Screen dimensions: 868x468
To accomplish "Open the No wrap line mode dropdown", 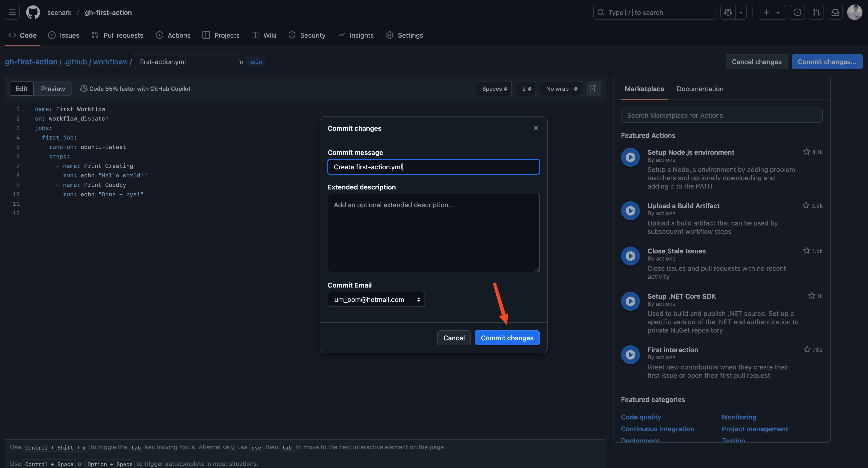I will click(561, 89).
